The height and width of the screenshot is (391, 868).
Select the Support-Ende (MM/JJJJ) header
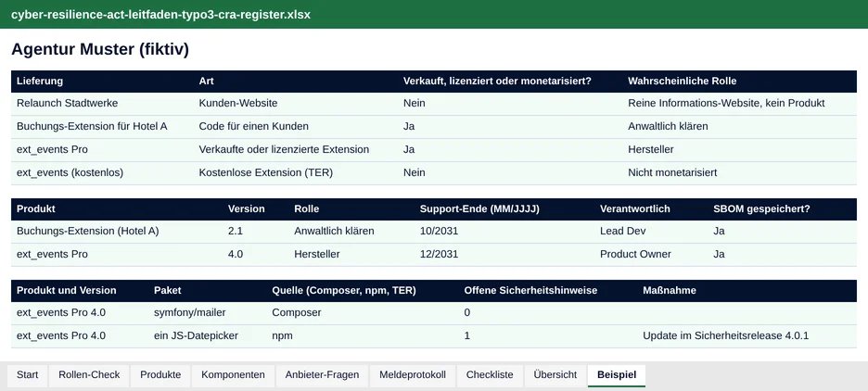[x=479, y=209]
